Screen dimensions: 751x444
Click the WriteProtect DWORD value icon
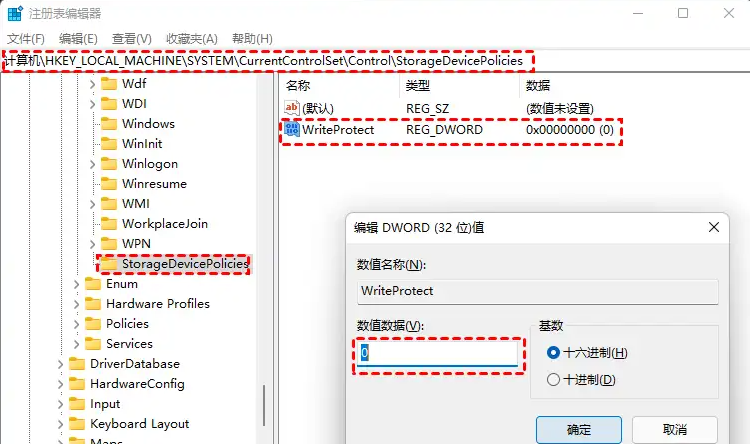292,129
